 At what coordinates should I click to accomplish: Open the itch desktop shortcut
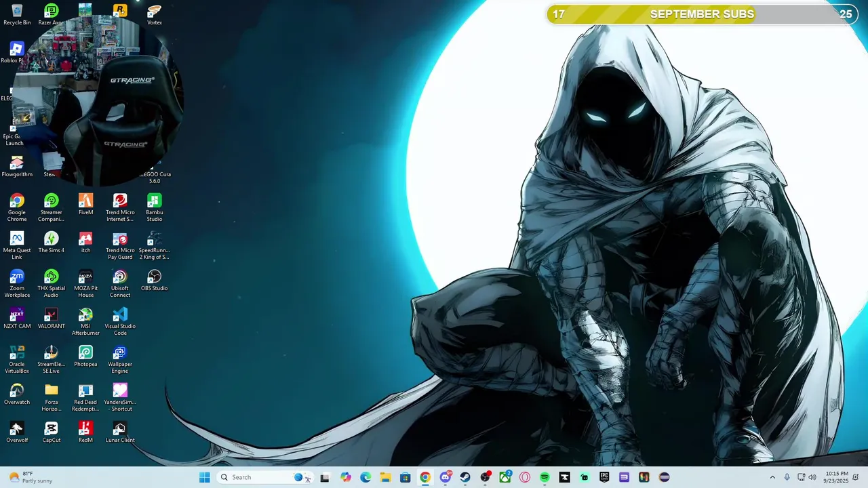[x=85, y=242]
